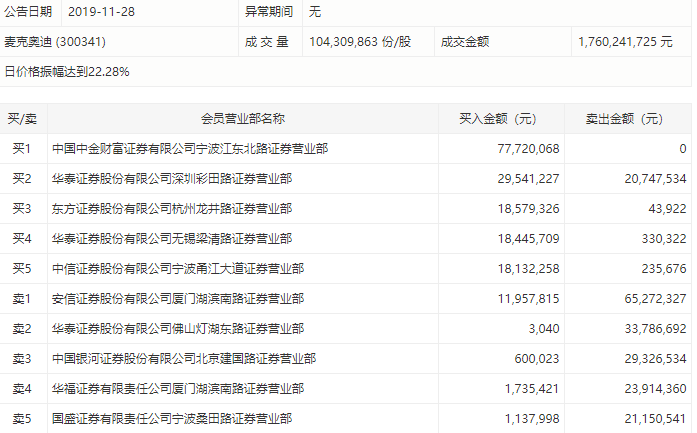Click the 会员营业部名称 column header
This screenshot has width=697, height=433.
pos(243,119)
